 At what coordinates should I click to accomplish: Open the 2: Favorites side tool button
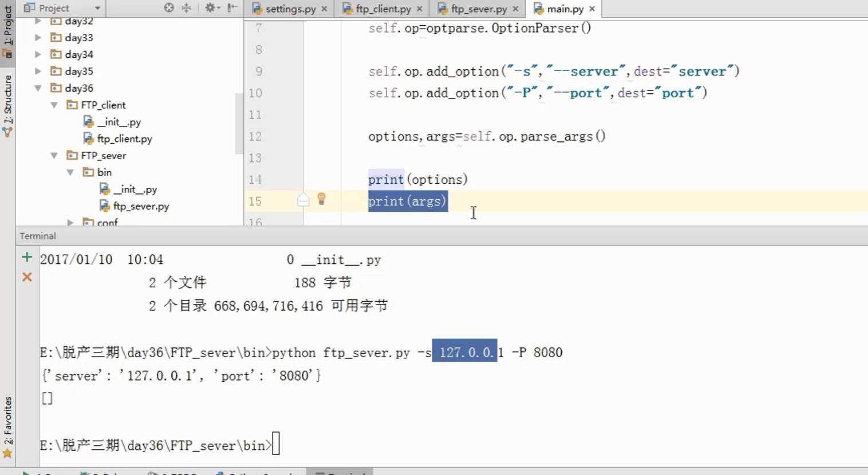(x=7, y=427)
